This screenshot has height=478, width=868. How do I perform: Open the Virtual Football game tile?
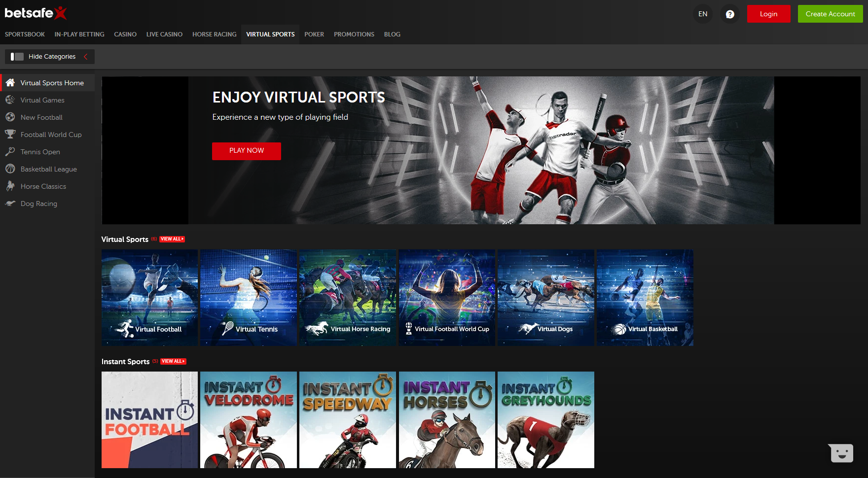(149, 297)
